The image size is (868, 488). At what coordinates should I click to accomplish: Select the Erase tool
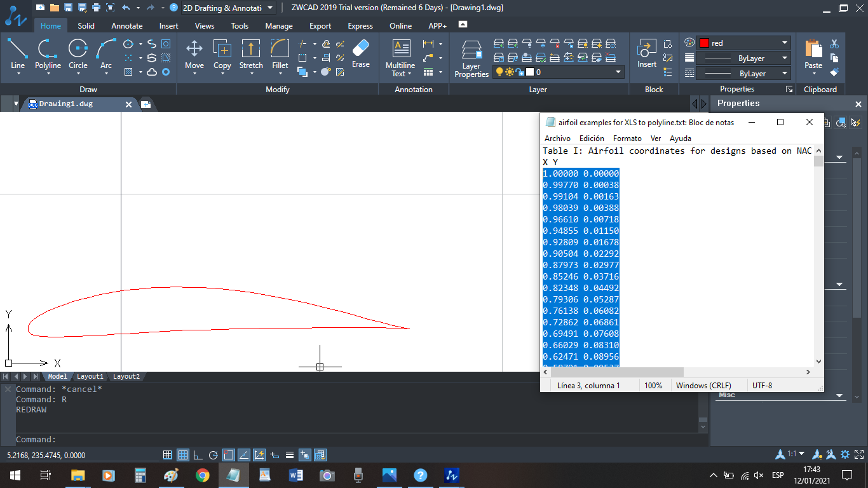(360, 53)
